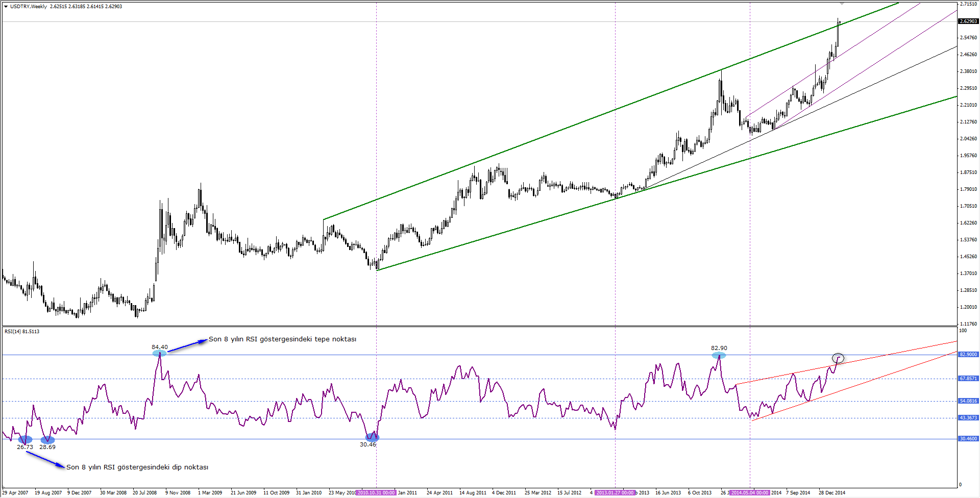Click the gray chart shift triangle marker
The image size is (980, 498).
pyautogui.click(x=842, y=4)
